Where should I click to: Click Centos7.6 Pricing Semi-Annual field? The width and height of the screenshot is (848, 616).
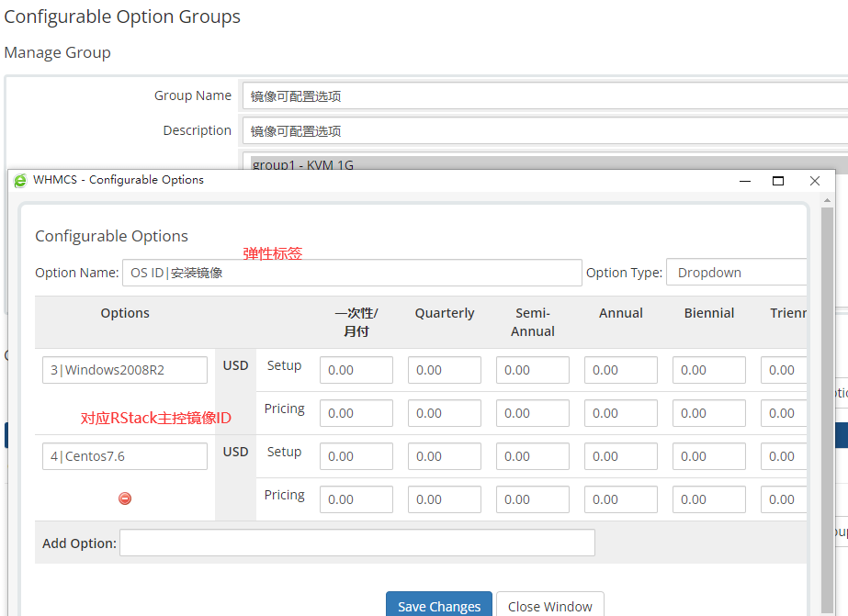pyautogui.click(x=533, y=499)
